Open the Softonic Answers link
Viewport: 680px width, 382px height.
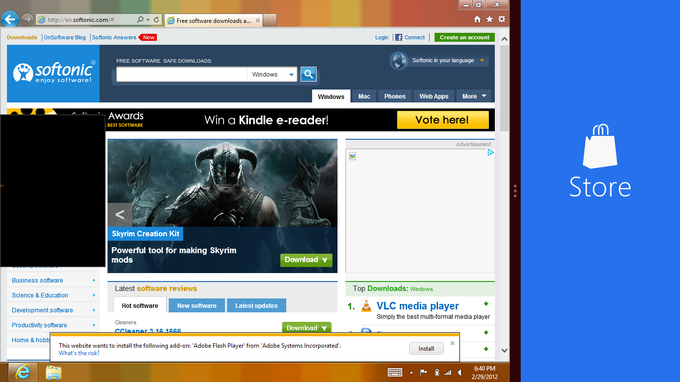114,37
